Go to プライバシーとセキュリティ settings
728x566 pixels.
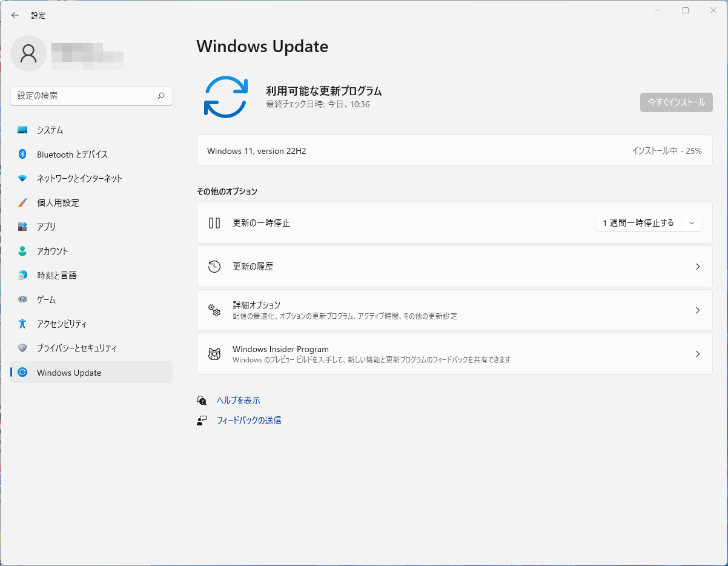pos(91,348)
